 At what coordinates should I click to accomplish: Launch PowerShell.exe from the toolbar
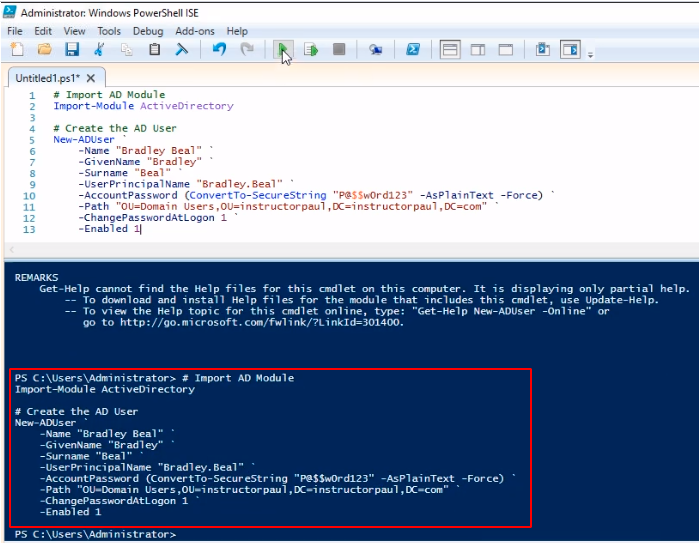tap(412, 49)
